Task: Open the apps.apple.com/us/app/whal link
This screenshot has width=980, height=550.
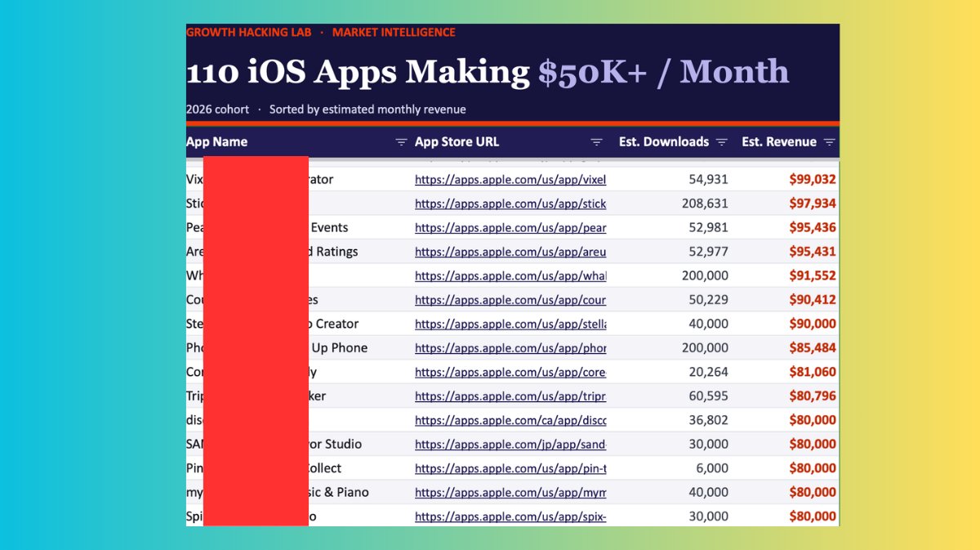Action: click(510, 275)
